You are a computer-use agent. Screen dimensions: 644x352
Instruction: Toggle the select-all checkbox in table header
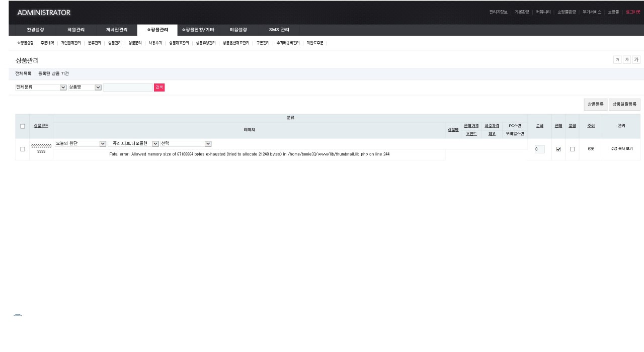point(23,126)
